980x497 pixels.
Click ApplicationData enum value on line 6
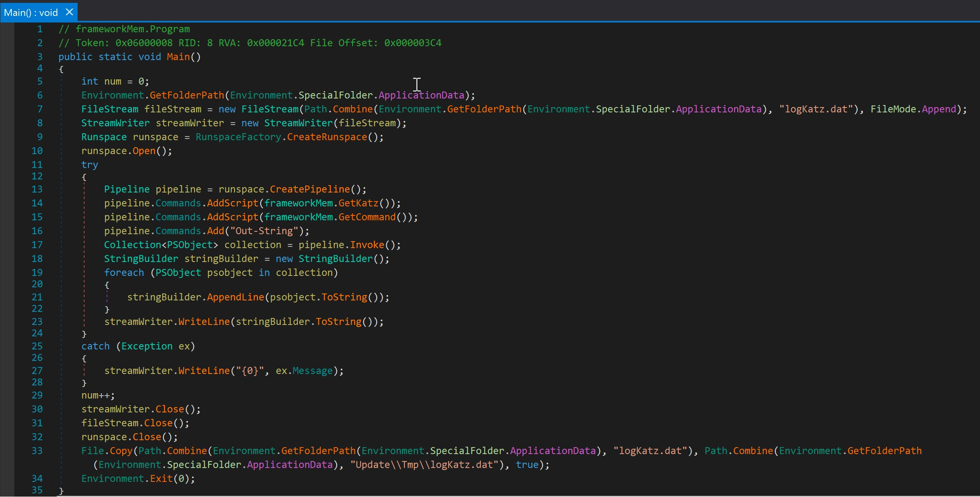[422, 95]
